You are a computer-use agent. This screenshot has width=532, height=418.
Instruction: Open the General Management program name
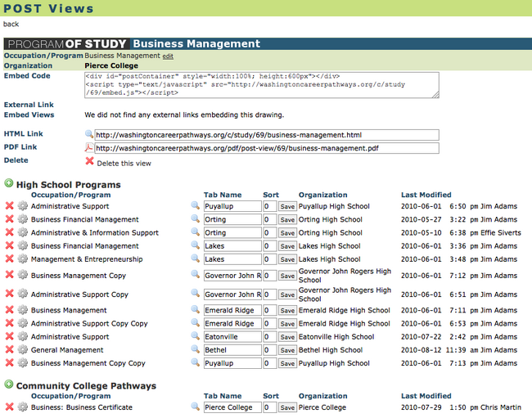[x=67, y=350]
